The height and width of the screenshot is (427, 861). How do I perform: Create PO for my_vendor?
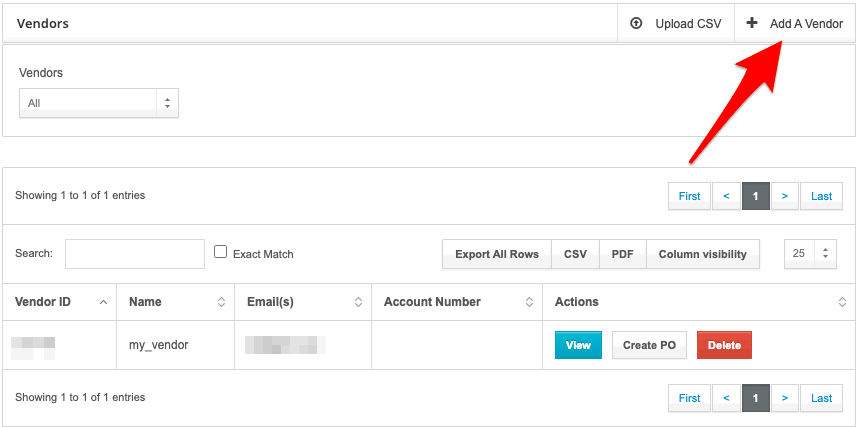click(650, 345)
